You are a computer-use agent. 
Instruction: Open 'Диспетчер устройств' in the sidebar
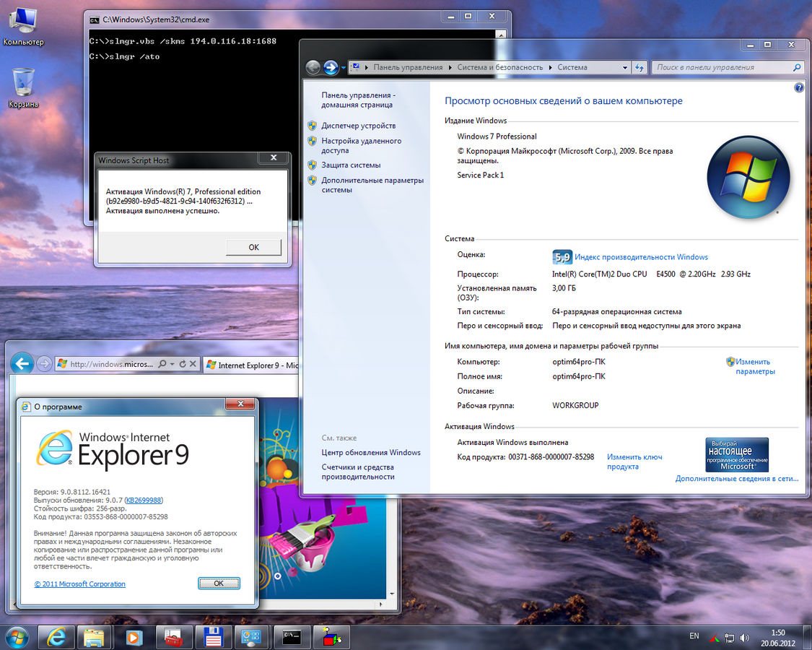358,126
